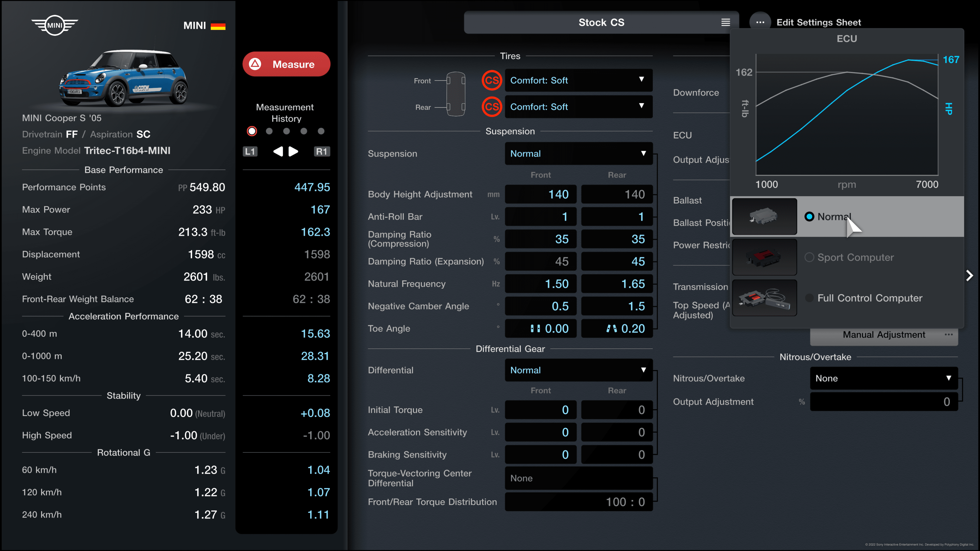Edit front Body Height Adjustment value 140
980x551 pixels.
coord(541,194)
